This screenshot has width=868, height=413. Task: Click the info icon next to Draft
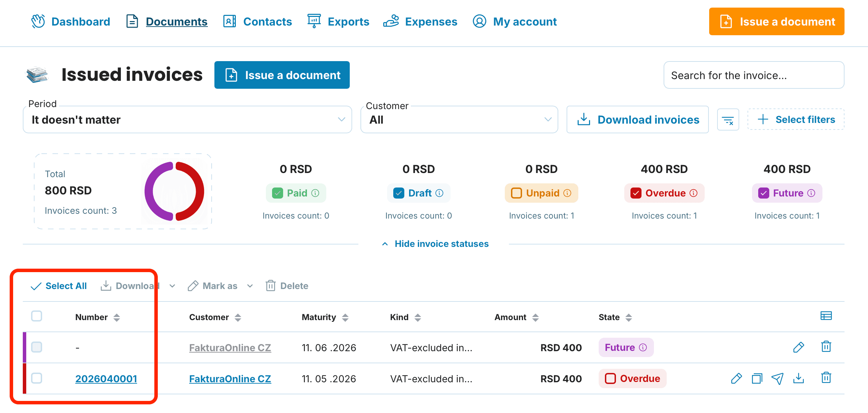click(x=439, y=193)
